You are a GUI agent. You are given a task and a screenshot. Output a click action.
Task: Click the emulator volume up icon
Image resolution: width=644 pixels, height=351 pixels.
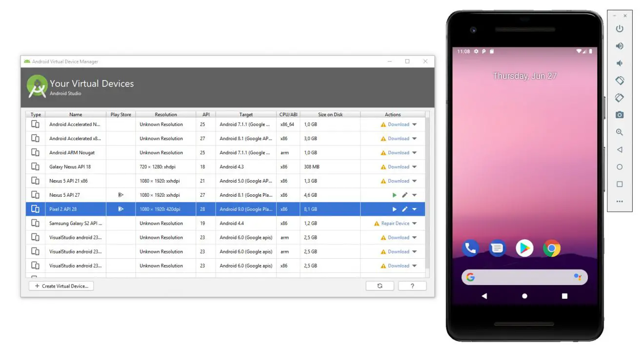[x=619, y=46]
